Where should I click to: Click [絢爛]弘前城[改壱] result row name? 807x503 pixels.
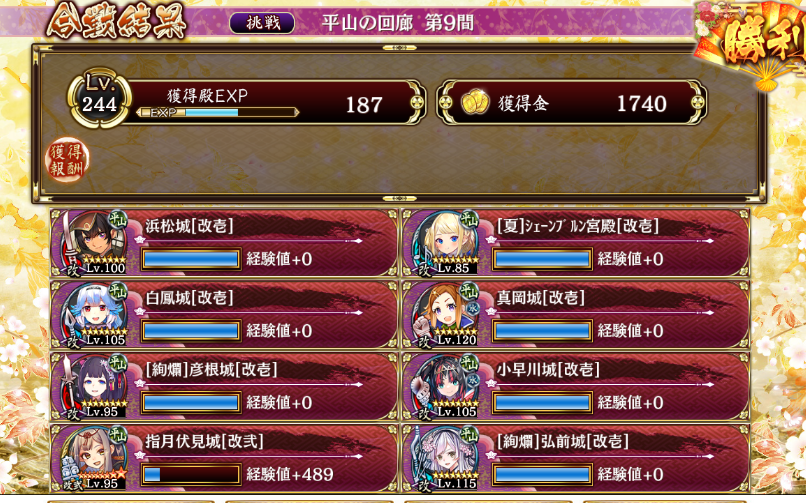[563, 441]
